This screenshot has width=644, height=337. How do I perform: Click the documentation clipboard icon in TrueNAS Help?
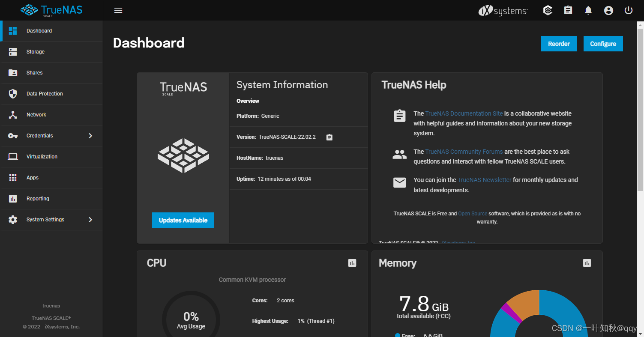point(399,116)
